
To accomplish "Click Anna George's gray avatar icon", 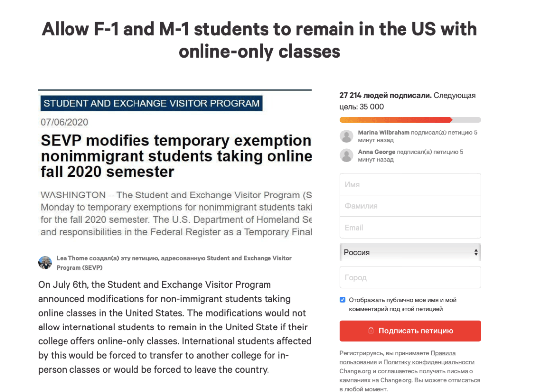I will pos(346,155).
